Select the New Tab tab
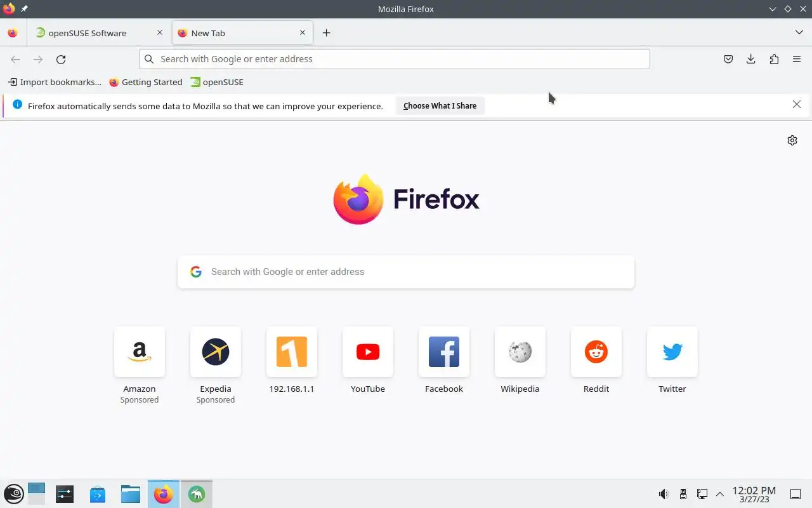 coord(242,33)
